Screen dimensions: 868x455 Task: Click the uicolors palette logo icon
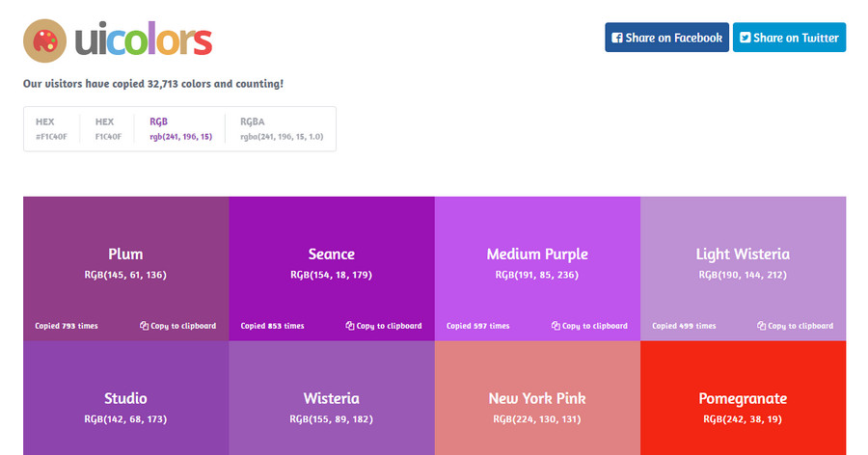click(x=43, y=40)
